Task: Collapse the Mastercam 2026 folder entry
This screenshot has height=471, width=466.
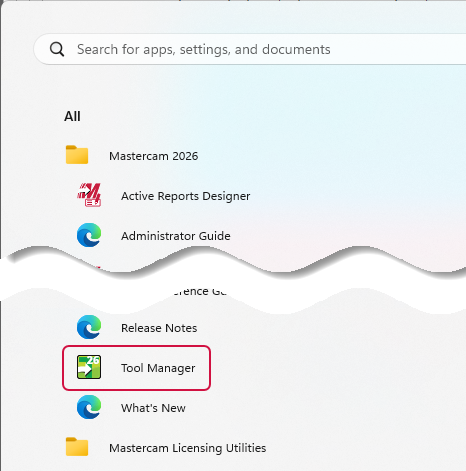Action: pyautogui.click(x=153, y=156)
